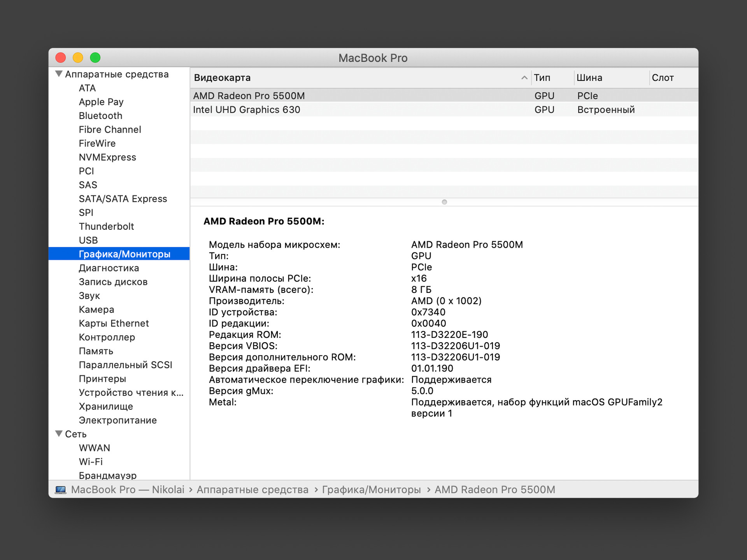Open NVMExpress information
The height and width of the screenshot is (560, 747).
107,157
